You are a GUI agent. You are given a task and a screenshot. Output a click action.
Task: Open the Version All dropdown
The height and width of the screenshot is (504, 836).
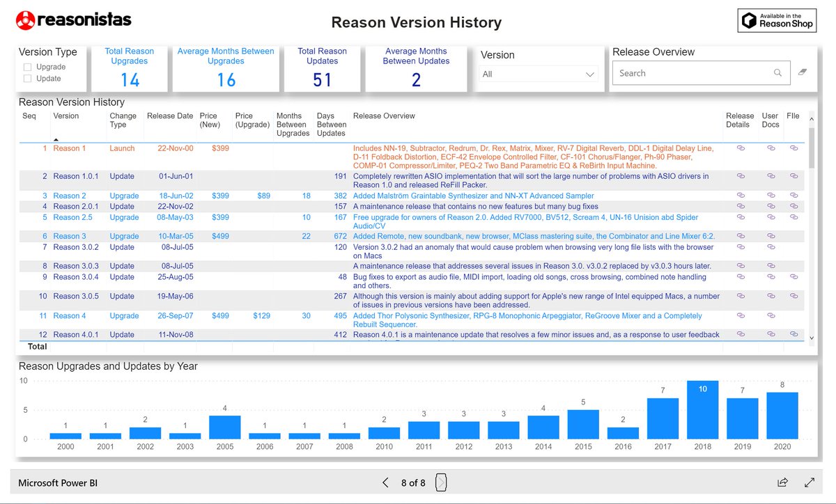coord(539,74)
